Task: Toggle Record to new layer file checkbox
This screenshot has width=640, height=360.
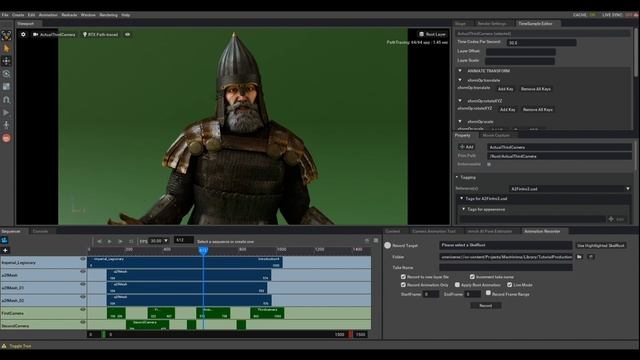Action: coord(403,276)
